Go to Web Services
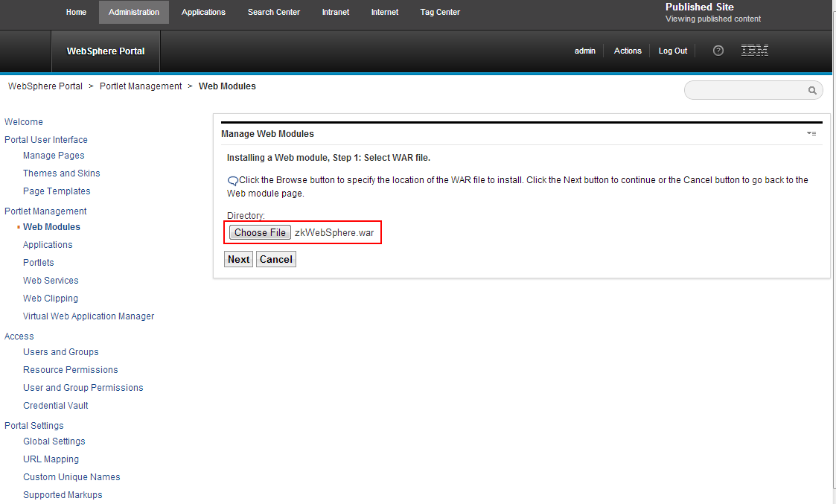The width and height of the screenshot is (836, 504). pos(51,281)
